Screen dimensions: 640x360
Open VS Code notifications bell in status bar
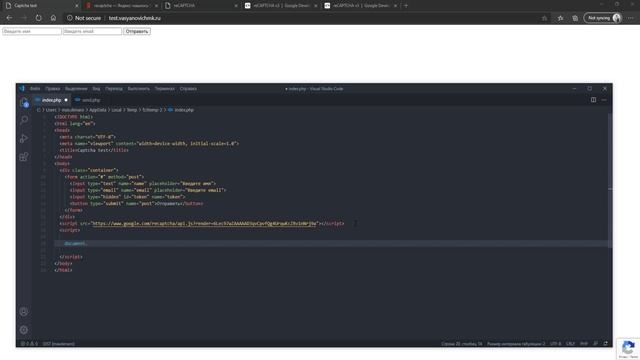pyautogui.click(x=606, y=344)
